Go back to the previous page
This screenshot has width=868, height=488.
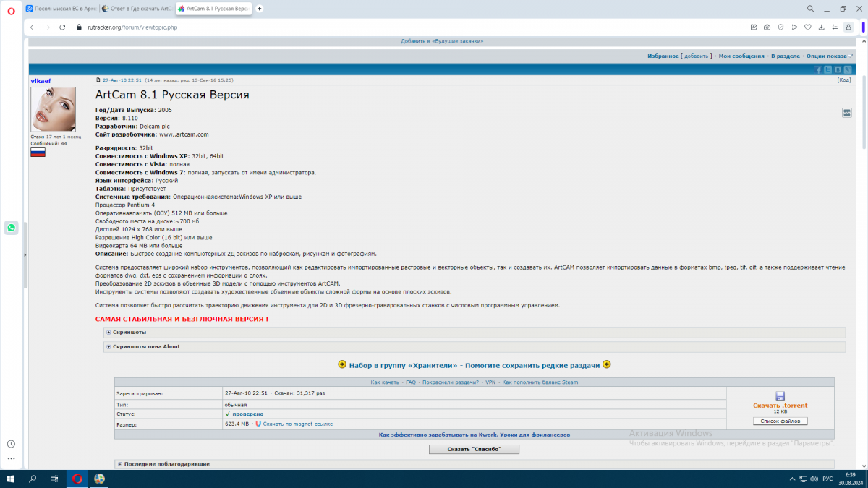pos(32,27)
